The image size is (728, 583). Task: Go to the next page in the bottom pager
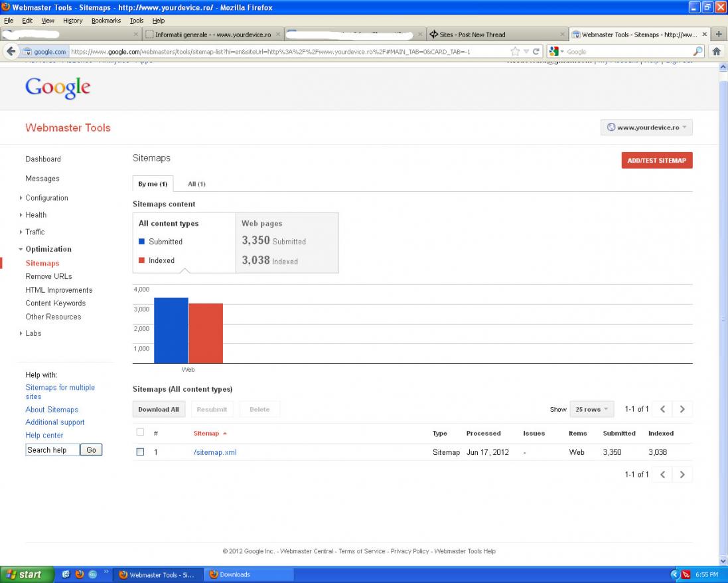[682, 474]
